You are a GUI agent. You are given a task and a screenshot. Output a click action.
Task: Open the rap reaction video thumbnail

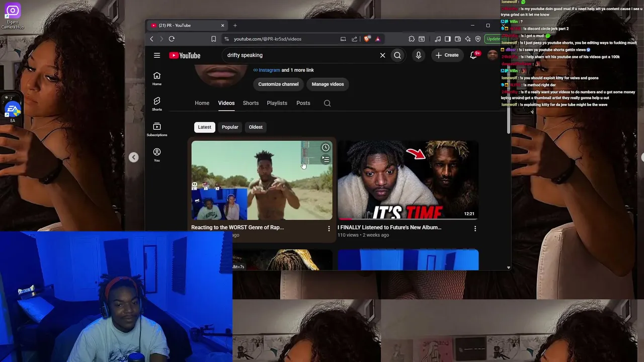click(262, 180)
